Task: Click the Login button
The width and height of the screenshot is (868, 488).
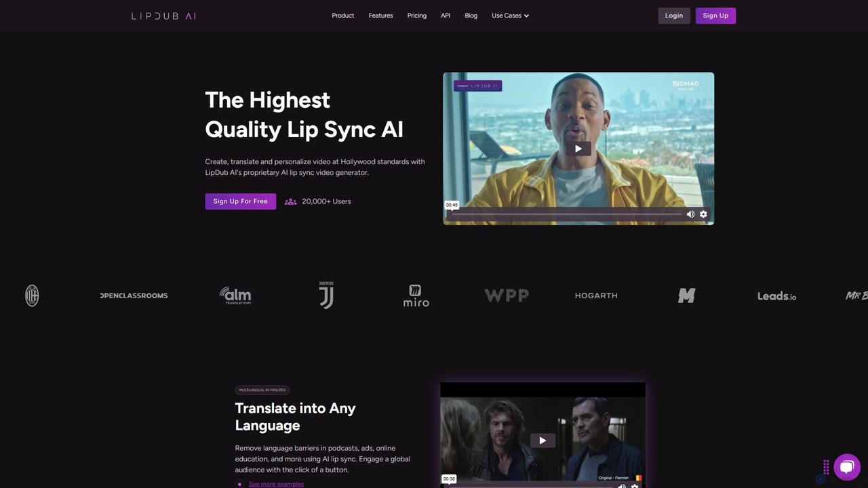Action: tap(674, 16)
